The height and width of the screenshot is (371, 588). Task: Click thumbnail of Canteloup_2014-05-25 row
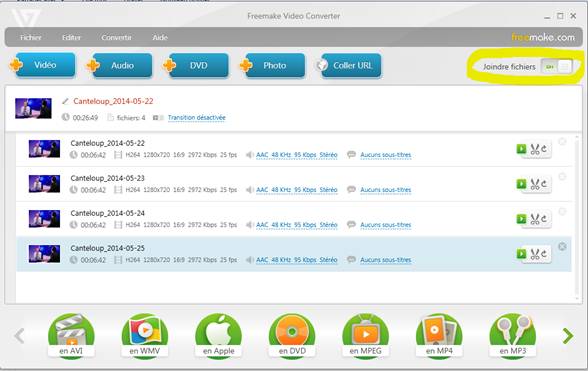coord(44,254)
